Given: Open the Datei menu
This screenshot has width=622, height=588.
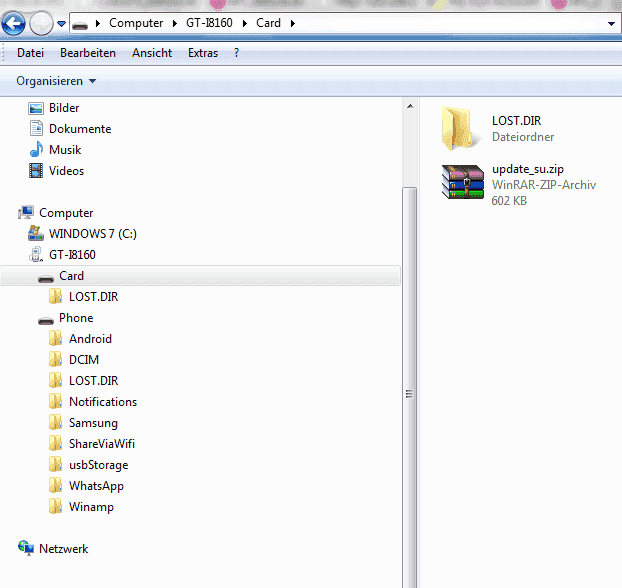Looking at the screenshot, I should [x=31, y=53].
